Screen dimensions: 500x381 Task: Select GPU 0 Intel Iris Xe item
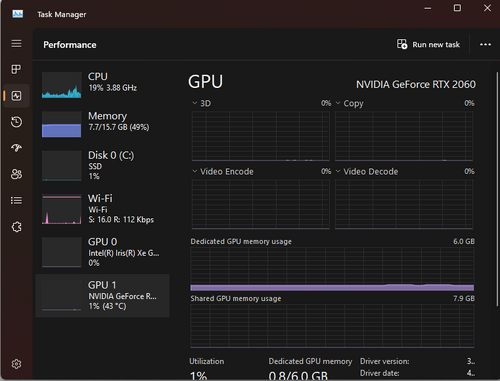(103, 252)
